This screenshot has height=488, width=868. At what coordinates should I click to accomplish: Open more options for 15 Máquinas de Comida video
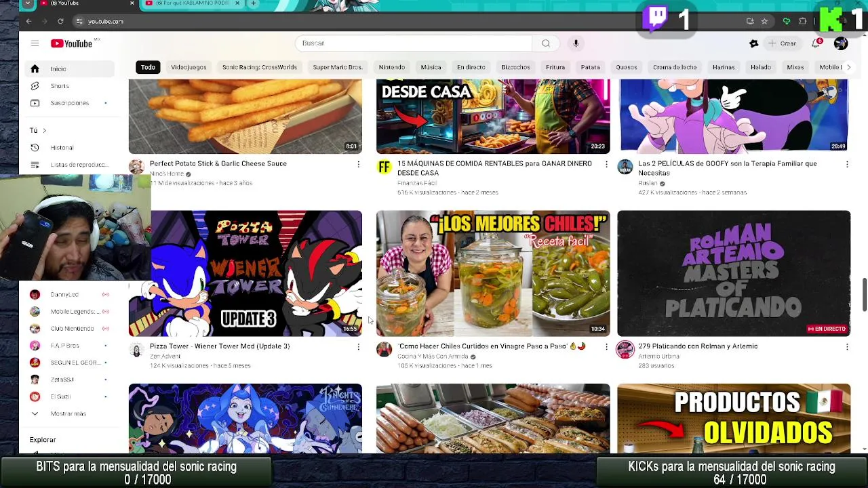606,164
